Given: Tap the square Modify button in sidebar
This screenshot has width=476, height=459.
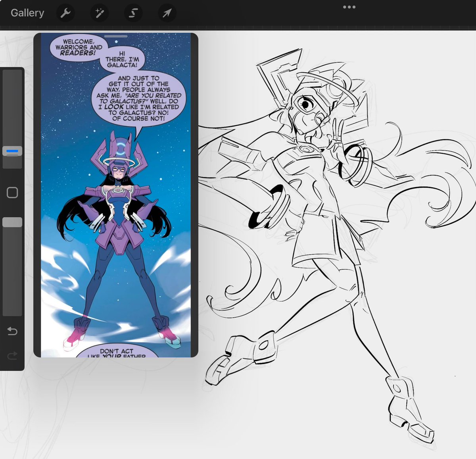Looking at the screenshot, I should coord(12,193).
